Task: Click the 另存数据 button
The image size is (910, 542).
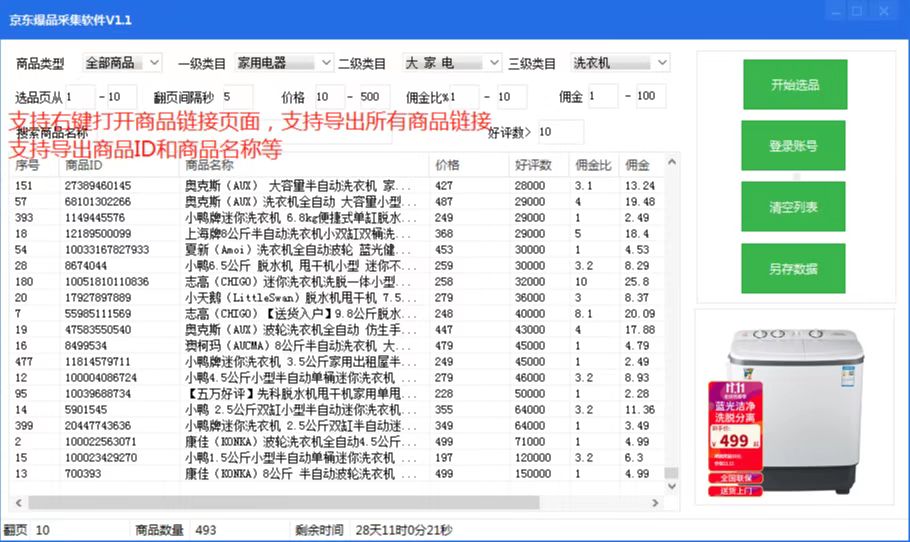Action: pyautogui.click(x=793, y=269)
